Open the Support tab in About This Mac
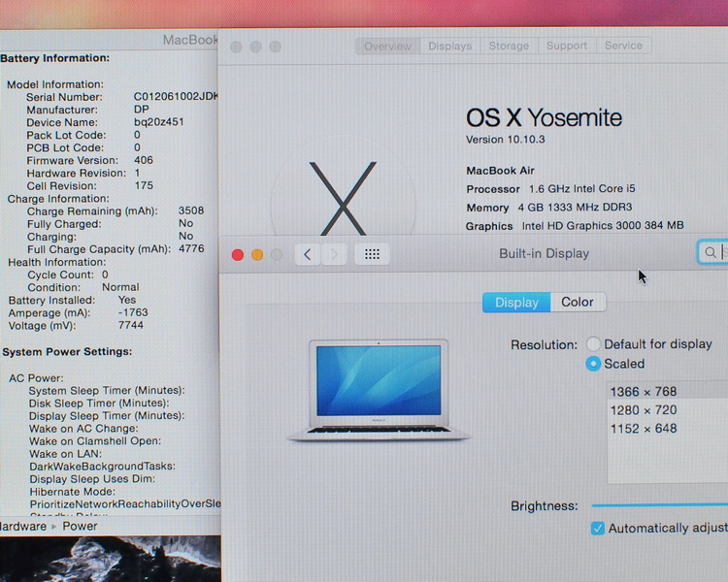This screenshot has width=728, height=582. coord(567,46)
